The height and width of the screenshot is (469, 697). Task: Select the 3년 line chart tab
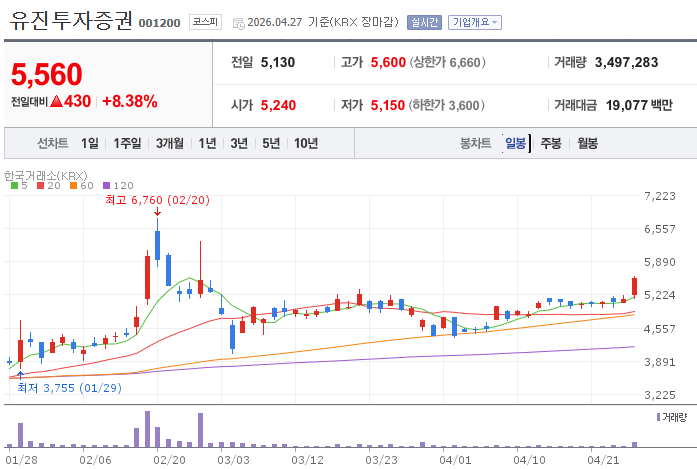pos(239,143)
